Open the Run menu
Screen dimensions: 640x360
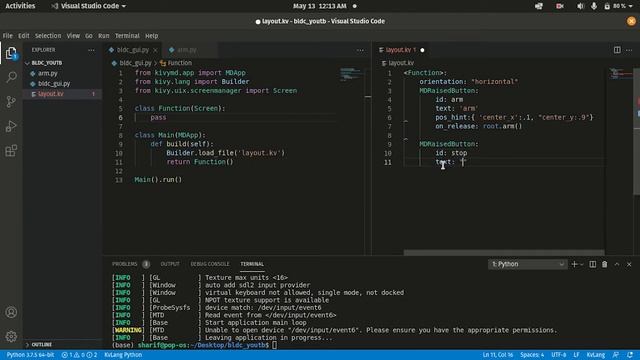tap(104, 36)
